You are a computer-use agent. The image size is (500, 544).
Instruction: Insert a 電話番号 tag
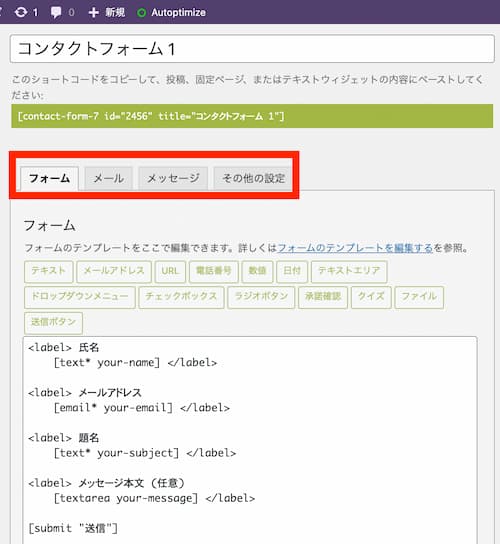[214, 271]
